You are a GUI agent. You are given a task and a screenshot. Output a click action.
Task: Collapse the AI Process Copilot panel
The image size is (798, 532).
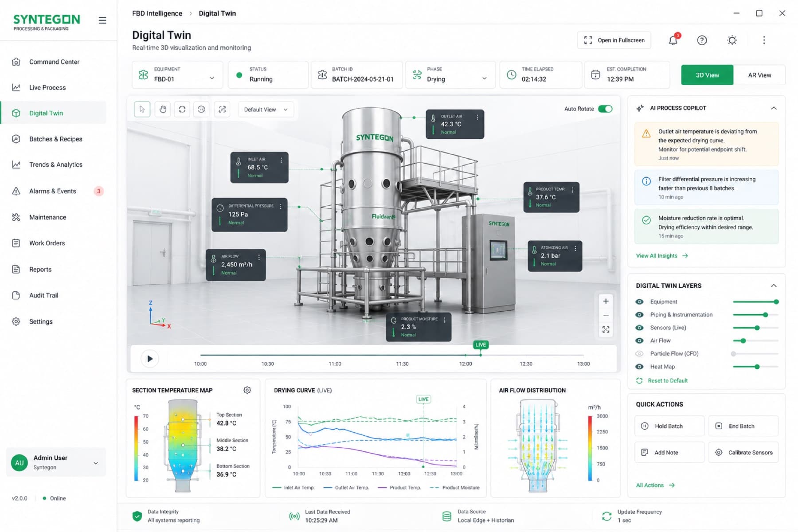[x=774, y=108]
